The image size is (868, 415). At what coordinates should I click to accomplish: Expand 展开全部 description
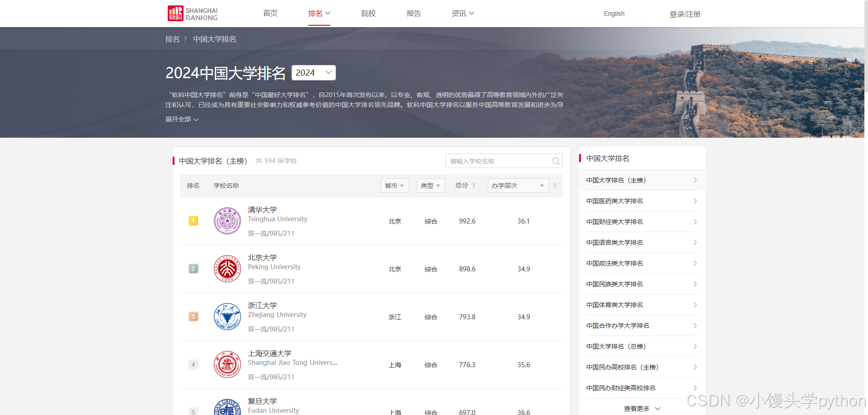(182, 119)
